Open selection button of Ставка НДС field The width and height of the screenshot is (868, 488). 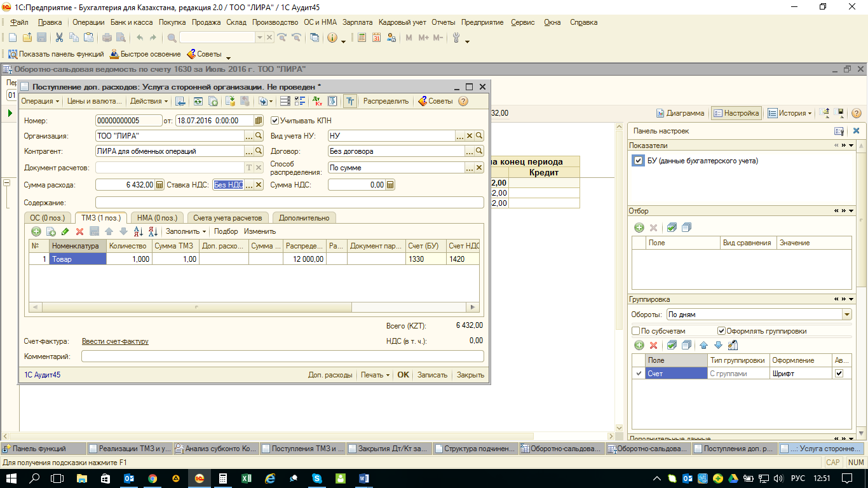tap(249, 185)
